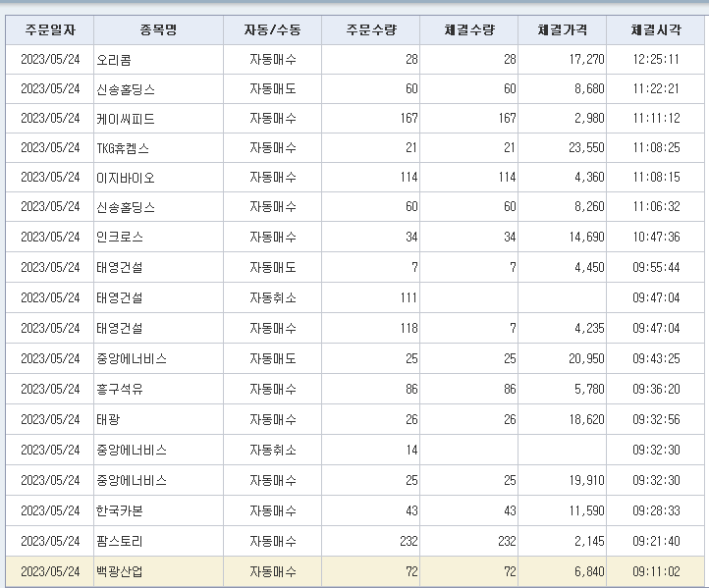Click 자동취소 in the 중앙에너비스 row
The image size is (709, 588).
tap(273, 451)
